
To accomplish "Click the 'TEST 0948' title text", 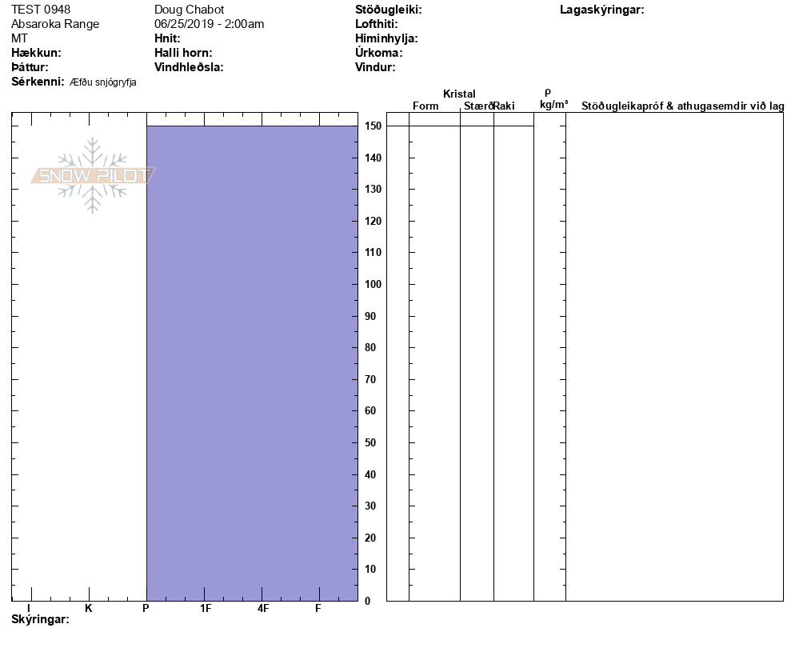I will (x=41, y=10).
